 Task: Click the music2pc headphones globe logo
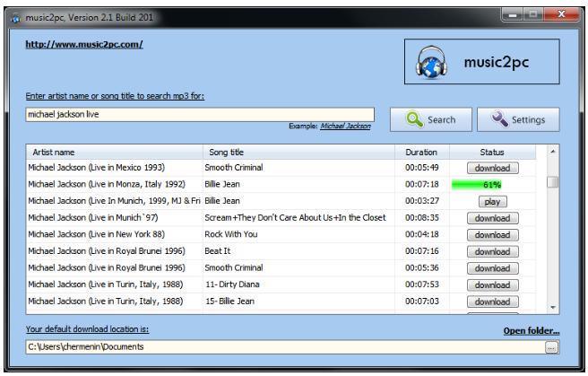pyautogui.click(x=431, y=62)
